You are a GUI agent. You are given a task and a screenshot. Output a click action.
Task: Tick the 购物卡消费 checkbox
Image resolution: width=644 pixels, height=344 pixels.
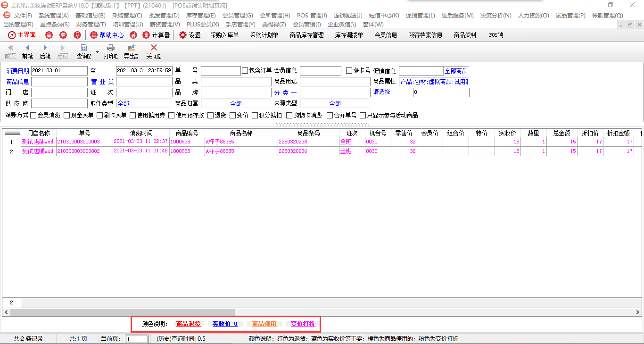(x=289, y=115)
